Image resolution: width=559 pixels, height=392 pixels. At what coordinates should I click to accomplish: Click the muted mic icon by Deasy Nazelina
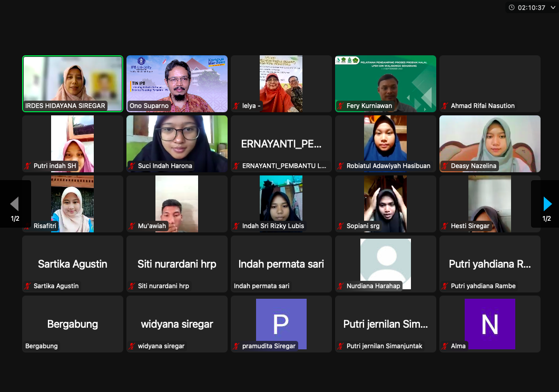(445, 166)
